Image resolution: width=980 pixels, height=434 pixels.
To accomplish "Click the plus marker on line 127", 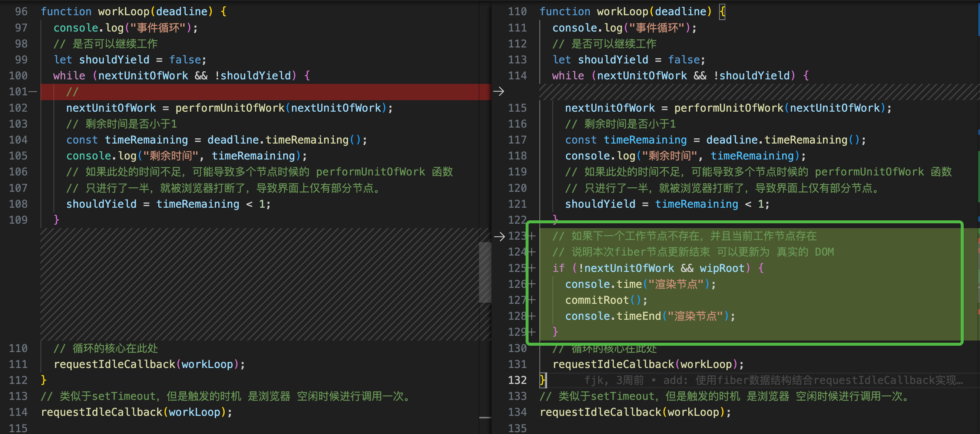I will tap(532, 300).
